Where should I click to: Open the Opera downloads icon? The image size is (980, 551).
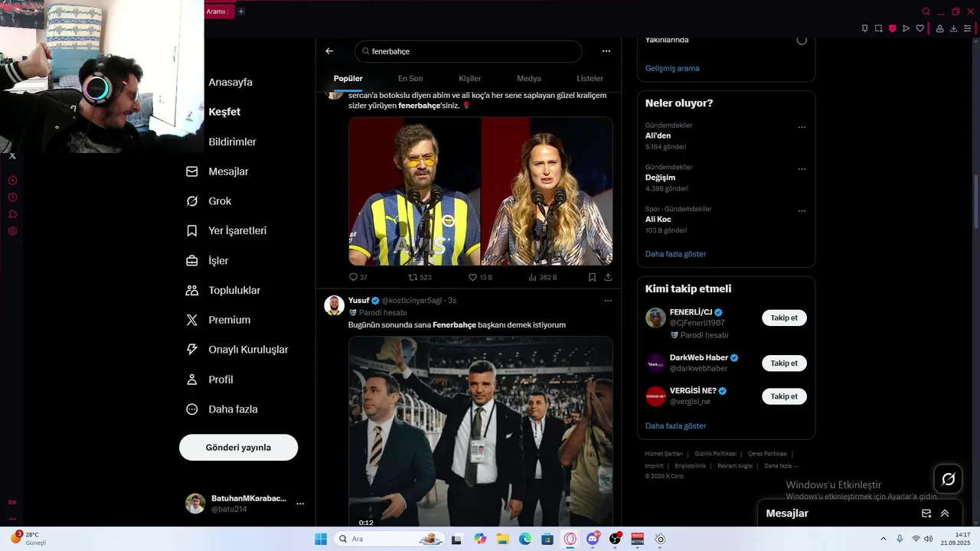tap(953, 28)
